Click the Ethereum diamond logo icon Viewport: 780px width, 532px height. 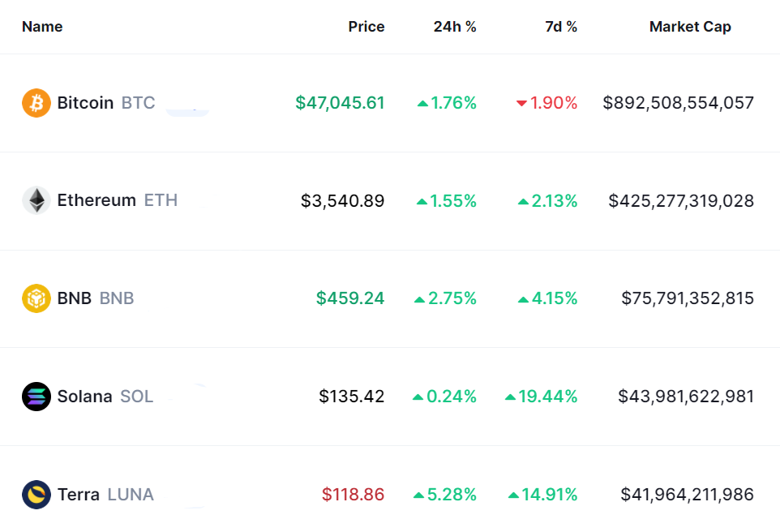pos(36,200)
